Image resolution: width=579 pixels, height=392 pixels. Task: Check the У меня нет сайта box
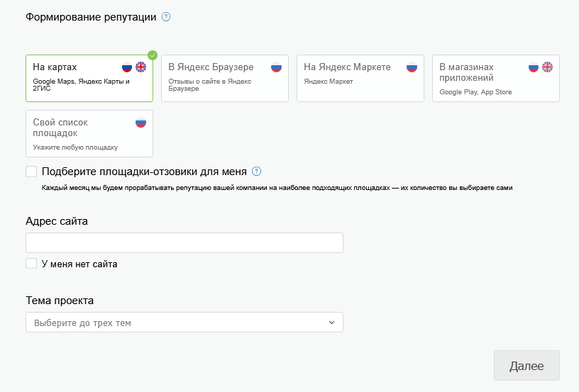pyautogui.click(x=31, y=264)
